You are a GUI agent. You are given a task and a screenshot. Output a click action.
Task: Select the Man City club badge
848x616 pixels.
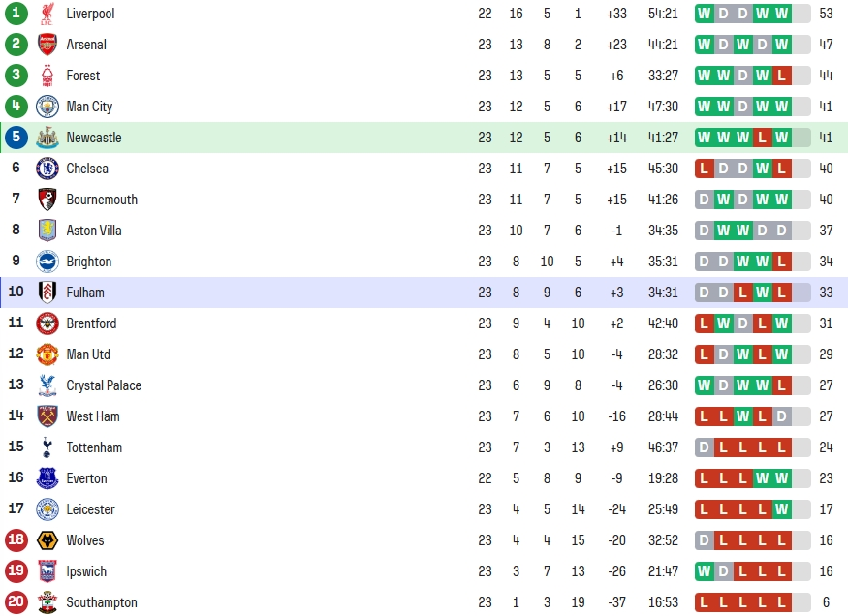47,107
